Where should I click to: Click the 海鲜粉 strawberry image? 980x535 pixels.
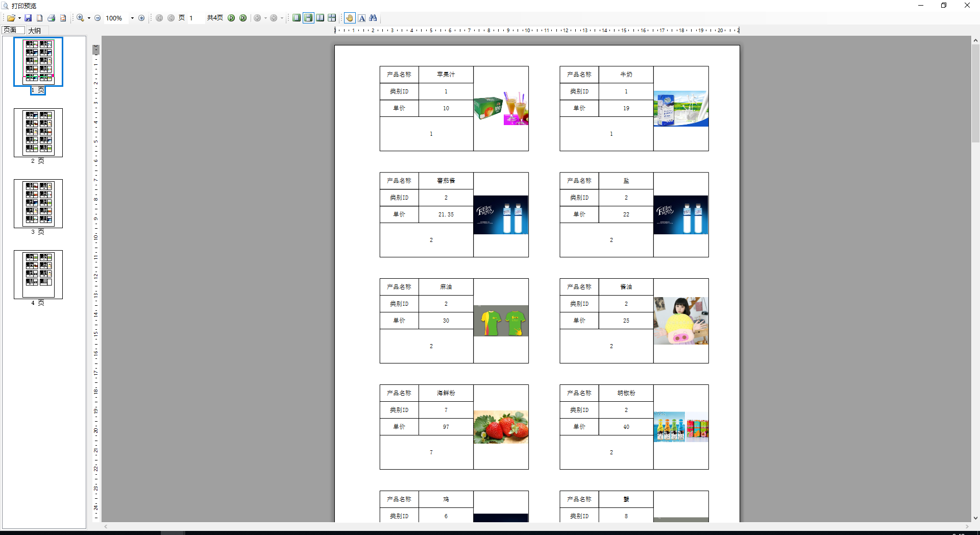click(501, 427)
